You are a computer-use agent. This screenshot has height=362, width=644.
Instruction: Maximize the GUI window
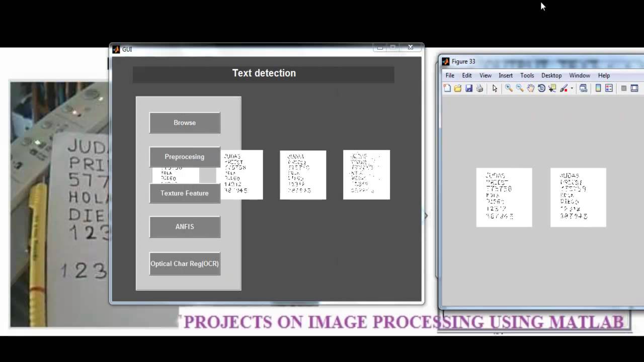tap(393, 47)
